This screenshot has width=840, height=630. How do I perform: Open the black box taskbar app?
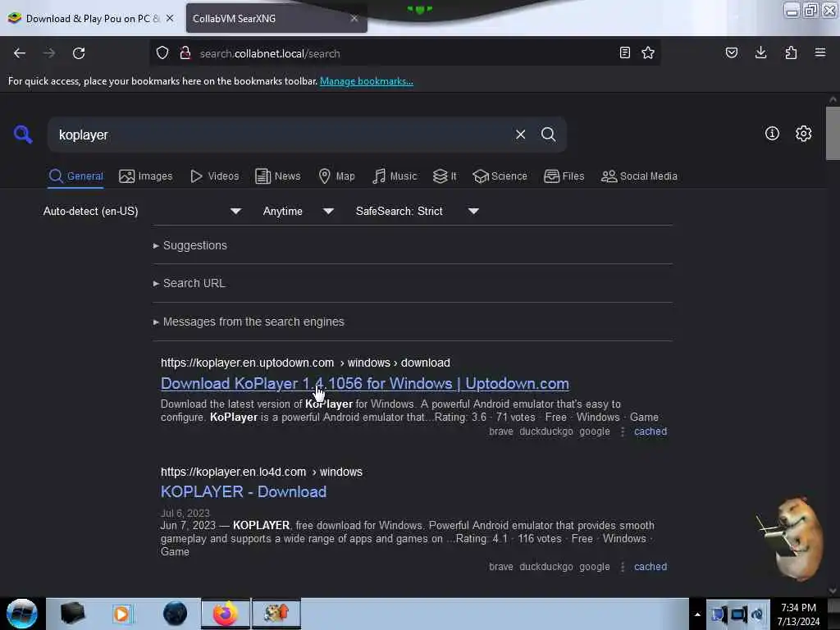click(x=72, y=614)
